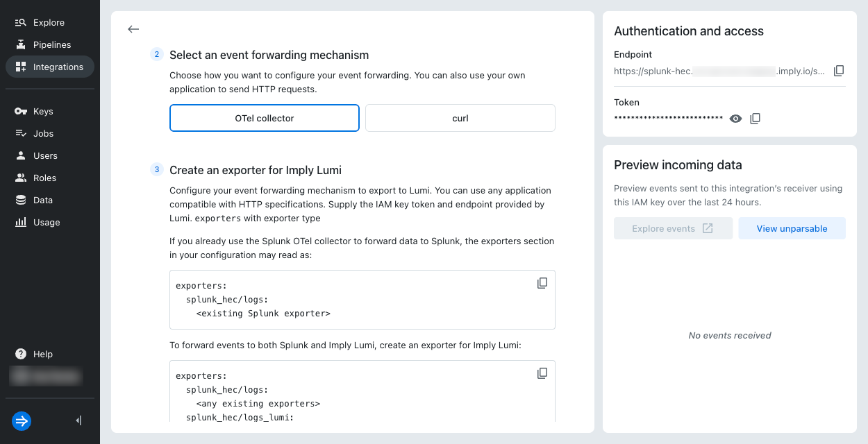Select Integrations sidebar item
This screenshot has width=868, height=444.
point(49,67)
